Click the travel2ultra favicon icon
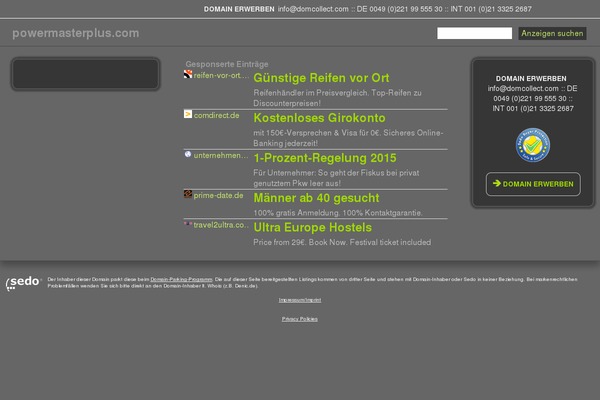 [x=188, y=224]
